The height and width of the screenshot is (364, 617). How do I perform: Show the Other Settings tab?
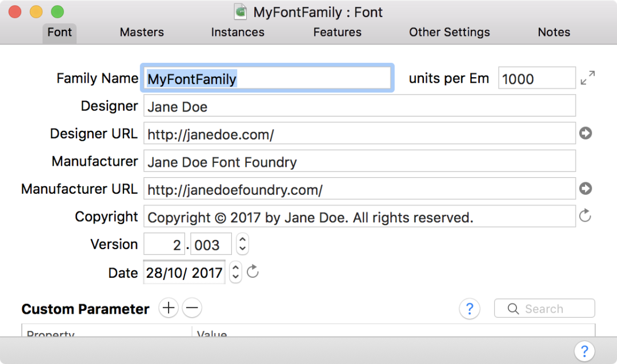449,33
